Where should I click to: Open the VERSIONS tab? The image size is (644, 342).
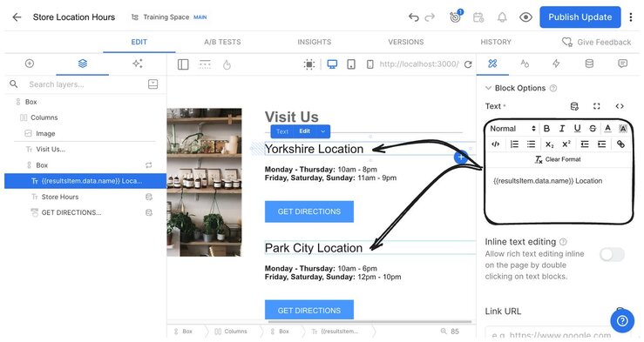click(x=406, y=42)
